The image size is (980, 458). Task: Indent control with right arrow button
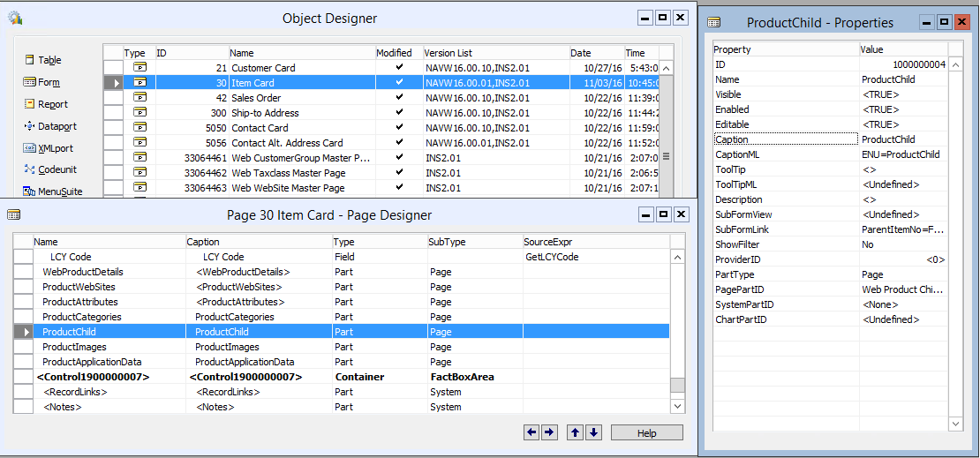coord(549,432)
